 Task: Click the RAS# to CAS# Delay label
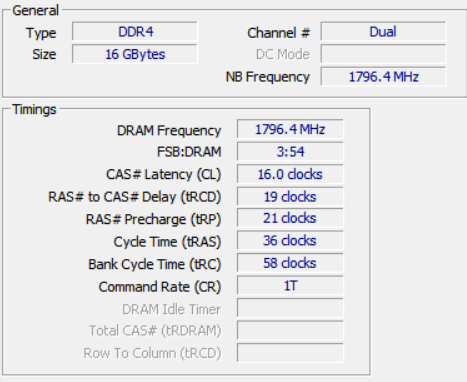click(x=135, y=197)
